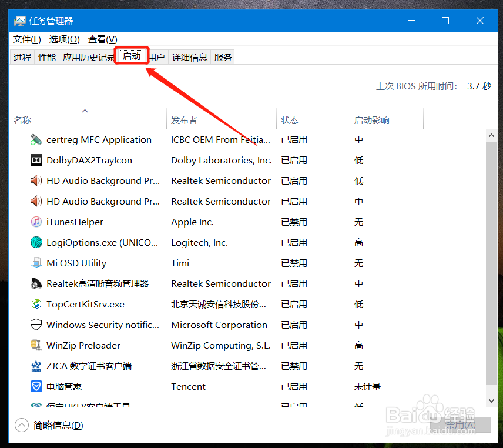Click the WinZip Preloader icon
The width and height of the screenshot is (503, 448).
36,345
